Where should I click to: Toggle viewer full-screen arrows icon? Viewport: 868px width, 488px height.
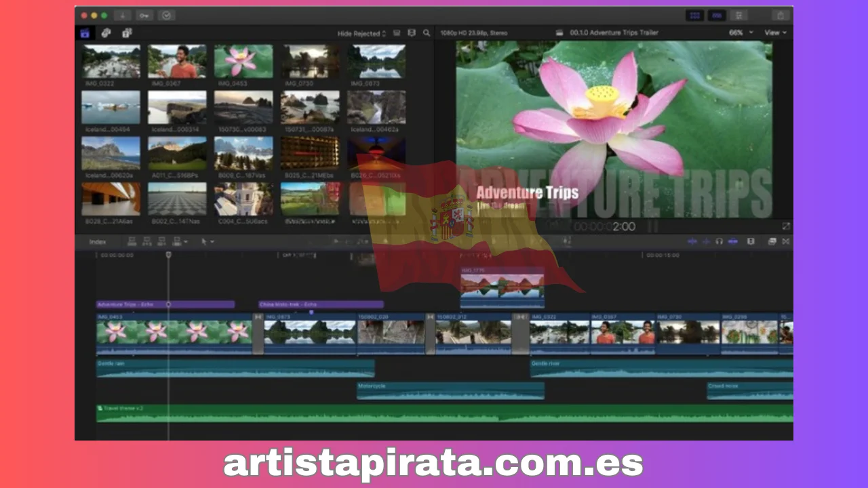pos(786,226)
